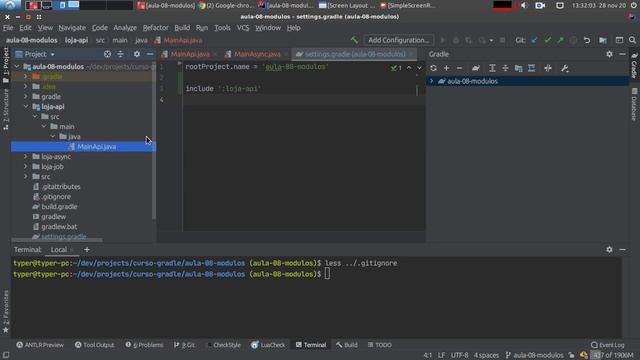Open the LuaCheck tool window
640x360 pixels.
click(268, 345)
